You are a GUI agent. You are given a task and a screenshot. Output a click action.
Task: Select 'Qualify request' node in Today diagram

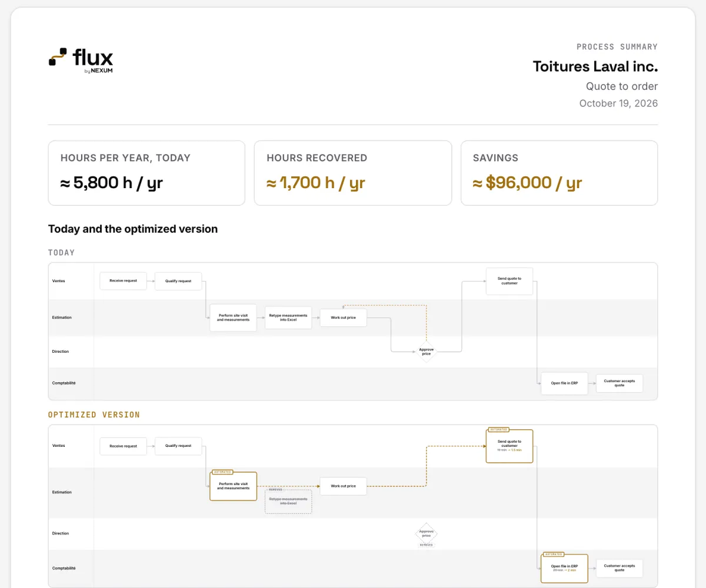pyautogui.click(x=178, y=281)
